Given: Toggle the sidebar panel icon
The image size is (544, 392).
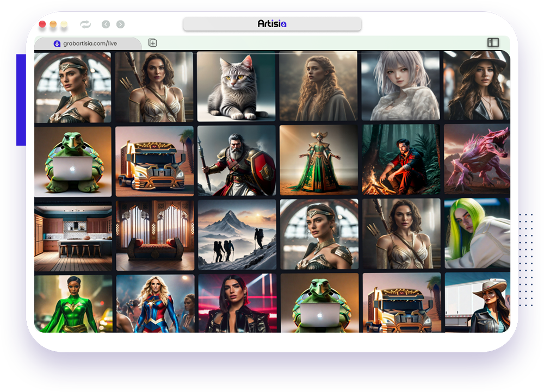Looking at the screenshot, I should (x=493, y=42).
